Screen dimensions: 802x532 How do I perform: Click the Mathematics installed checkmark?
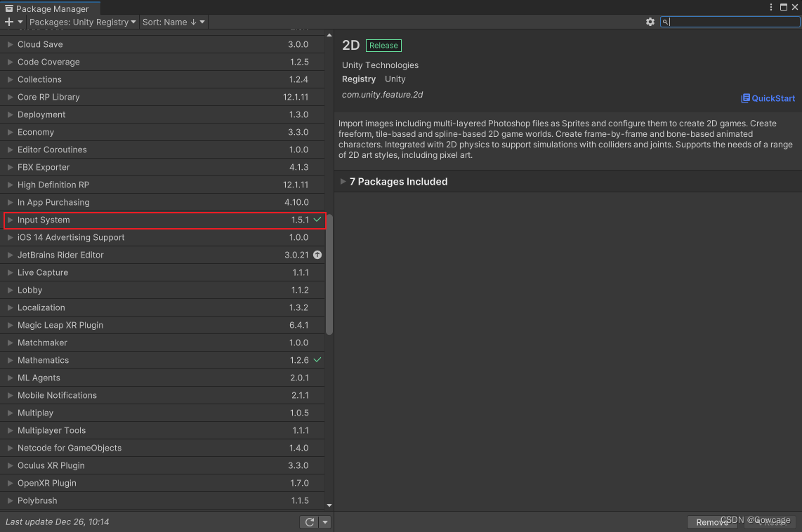[317, 360]
